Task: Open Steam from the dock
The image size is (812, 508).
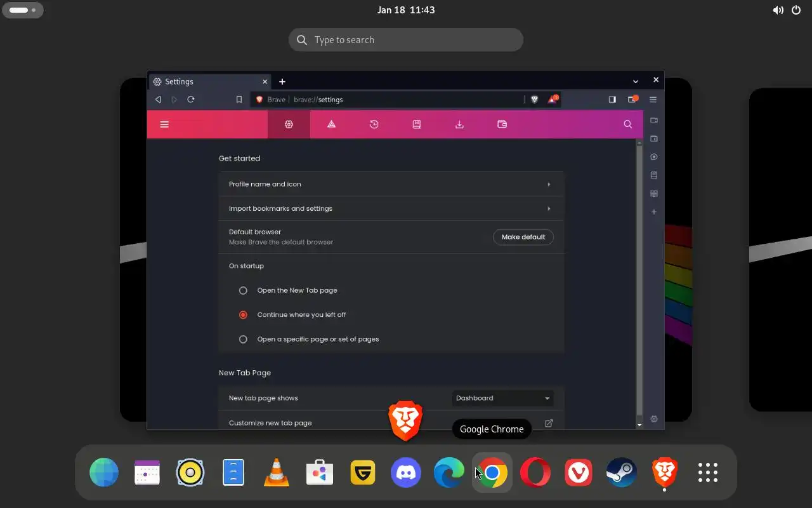Action: click(x=622, y=472)
